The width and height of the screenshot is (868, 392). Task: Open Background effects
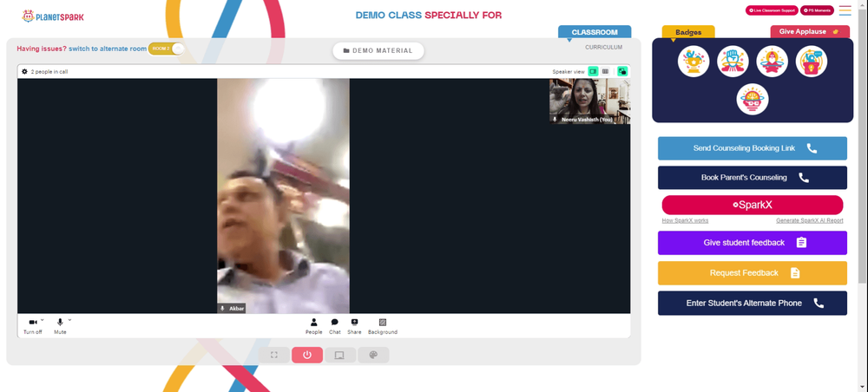click(383, 326)
